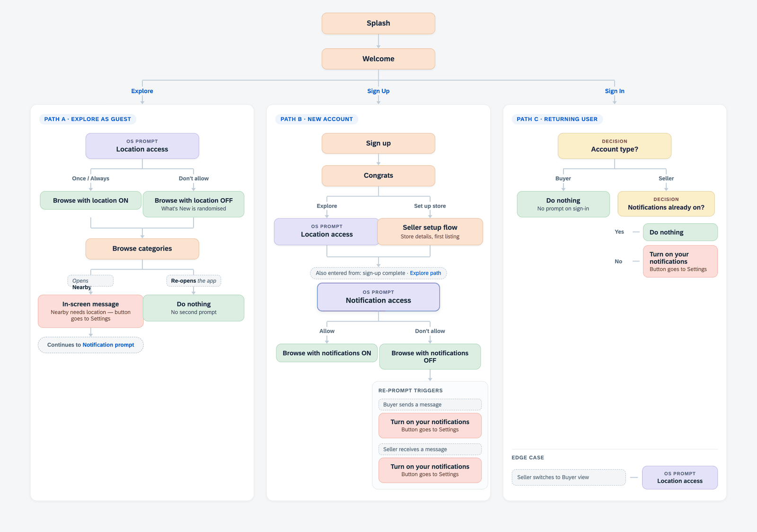Select the Congrats node
This screenshot has width=757, height=532.
(x=378, y=175)
